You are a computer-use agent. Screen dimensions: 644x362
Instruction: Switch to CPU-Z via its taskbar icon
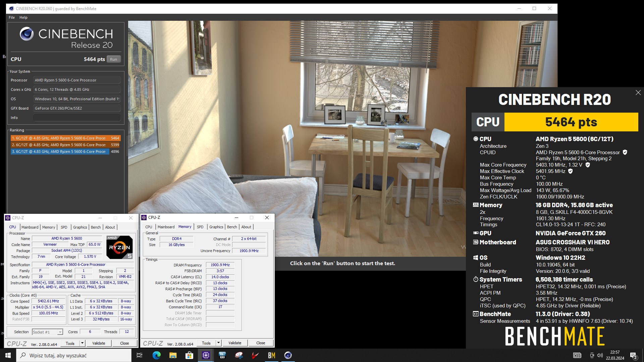[x=206, y=355]
